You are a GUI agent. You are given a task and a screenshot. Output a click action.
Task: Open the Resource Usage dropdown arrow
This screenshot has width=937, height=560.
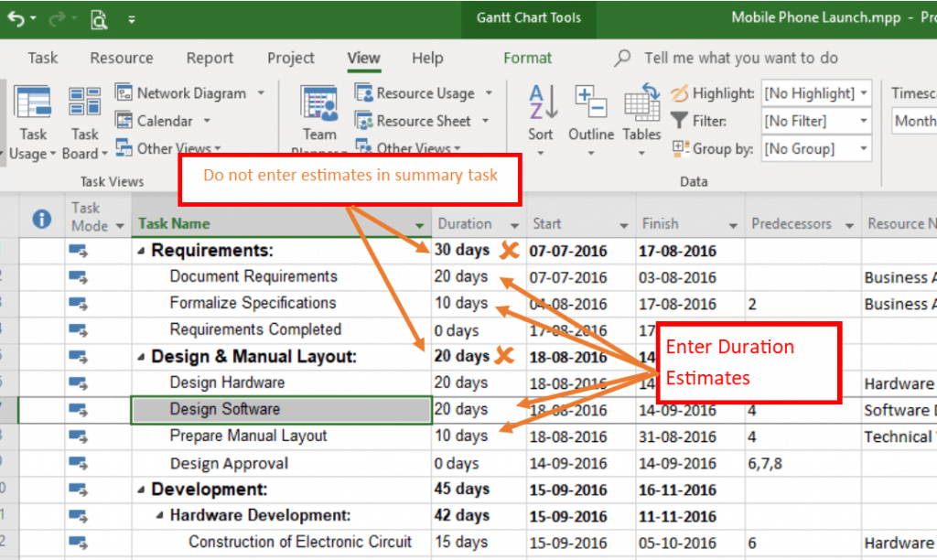tap(489, 93)
